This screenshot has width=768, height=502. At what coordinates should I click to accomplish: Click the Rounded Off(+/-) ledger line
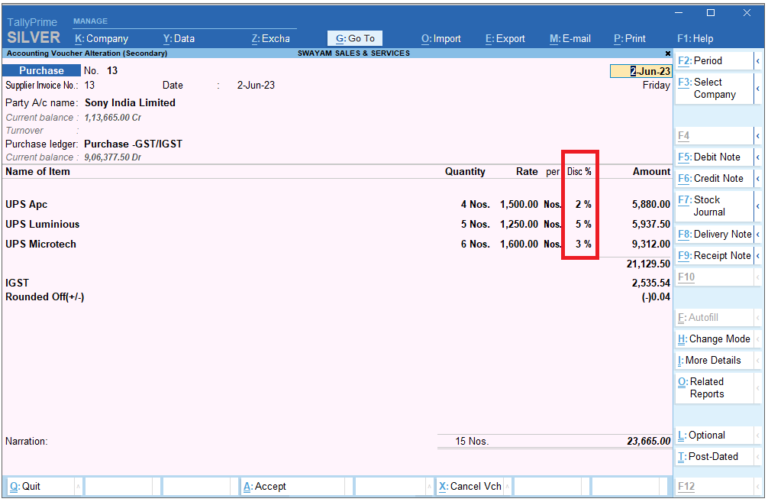(x=337, y=297)
